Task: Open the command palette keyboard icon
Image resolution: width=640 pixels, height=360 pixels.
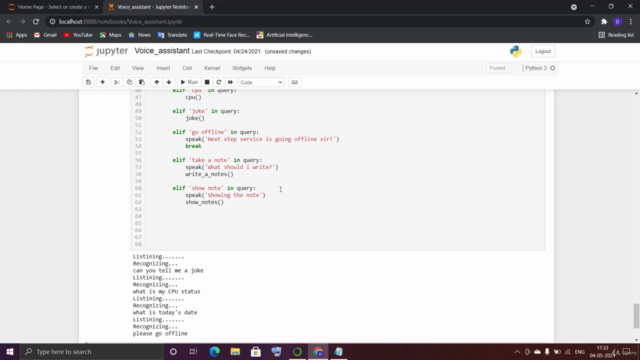Action: pos(295,82)
